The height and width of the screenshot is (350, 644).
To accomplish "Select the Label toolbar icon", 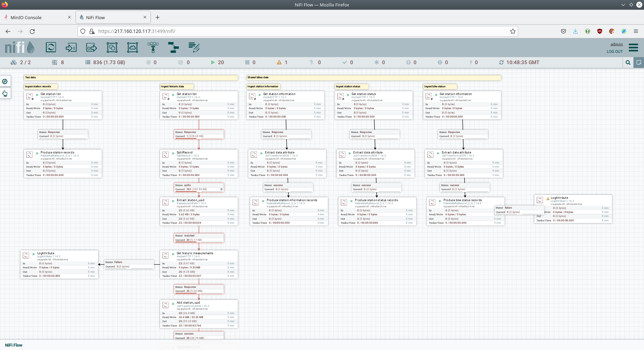I will pos(194,47).
